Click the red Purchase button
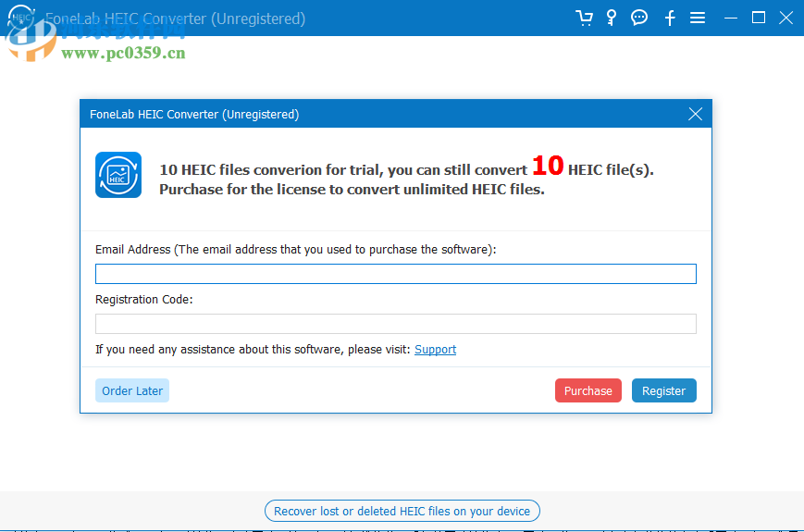804x532 pixels. coord(588,390)
